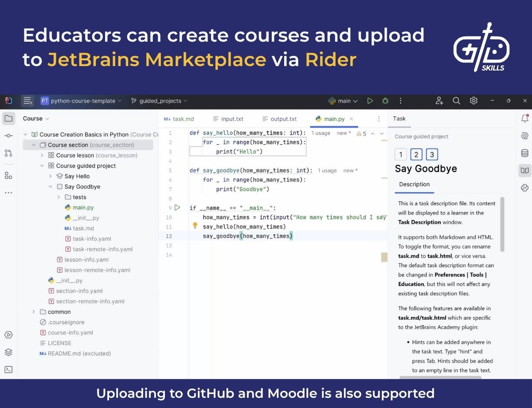This screenshot has width=532, height=408.
Task: Open the Commit tool window
Action: pyautogui.click(x=8, y=136)
